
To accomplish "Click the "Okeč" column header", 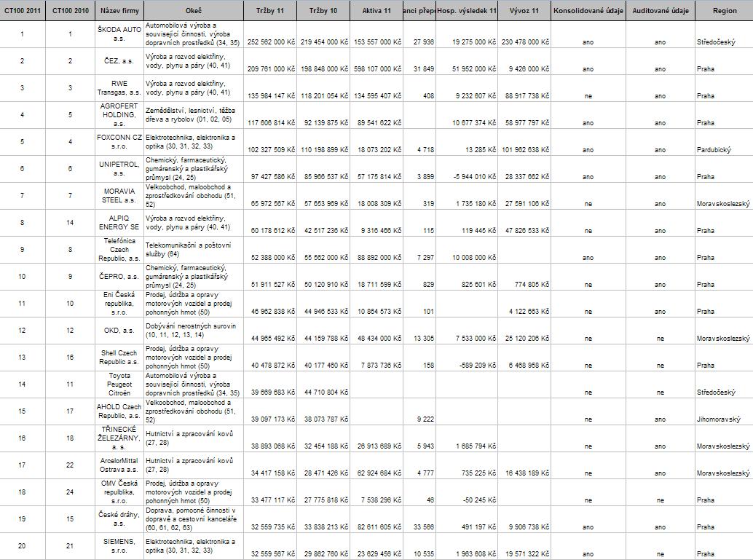I will pos(194,11).
